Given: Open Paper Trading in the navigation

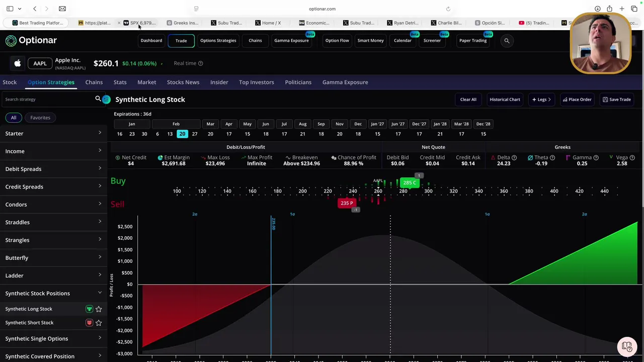Looking at the screenshot, I should coord(473,41).
